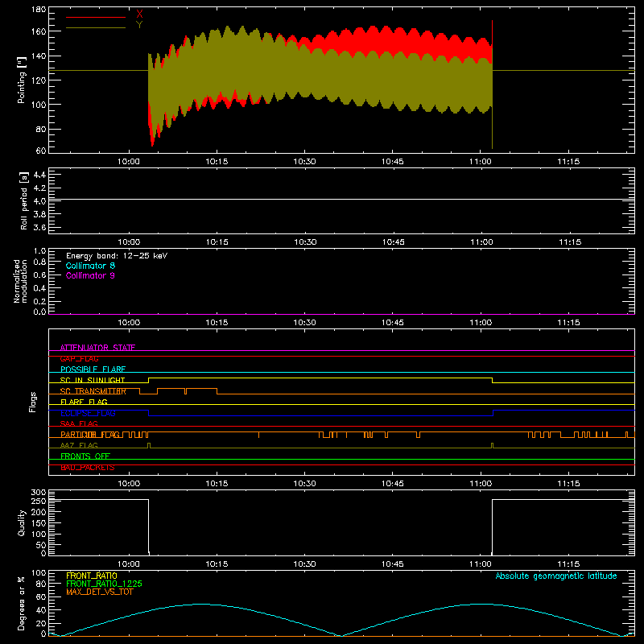Screen dimensions: 644x644
Task: Click the olive Y legend line
Action: [96, 28]
